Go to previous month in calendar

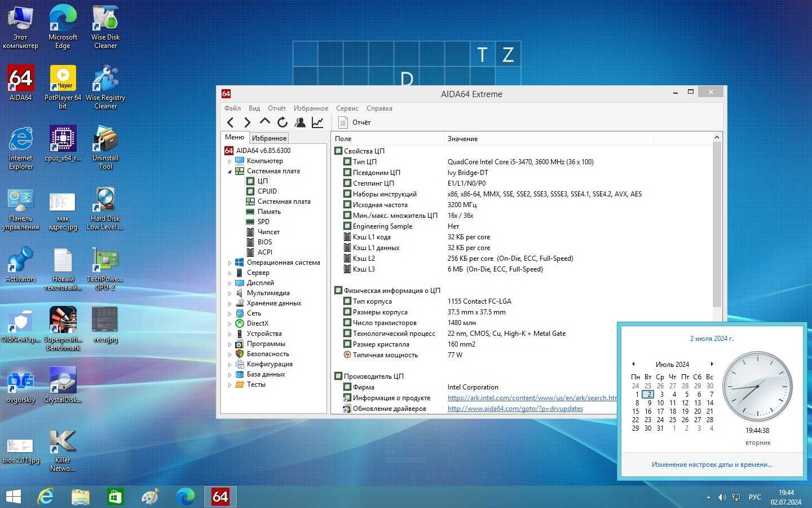tap(633, 364)
